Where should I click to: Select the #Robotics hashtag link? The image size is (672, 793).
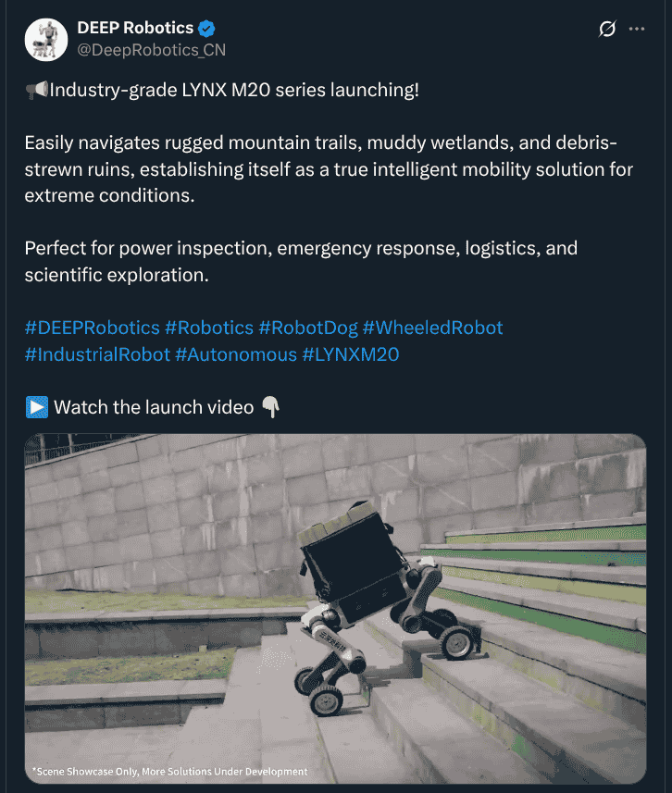pyautogui.click(x=208, y=328)
